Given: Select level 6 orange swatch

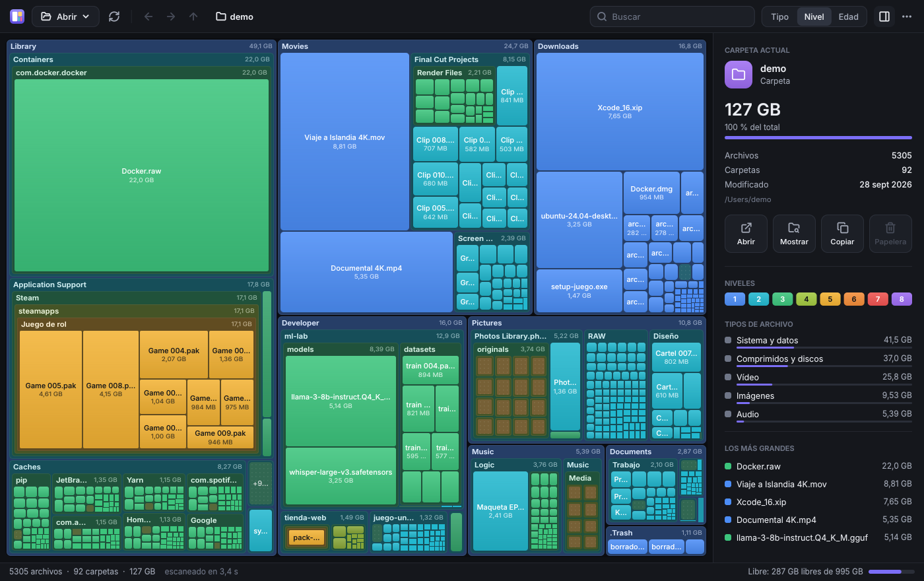Looking at the screenshot, I should (853, 299).
